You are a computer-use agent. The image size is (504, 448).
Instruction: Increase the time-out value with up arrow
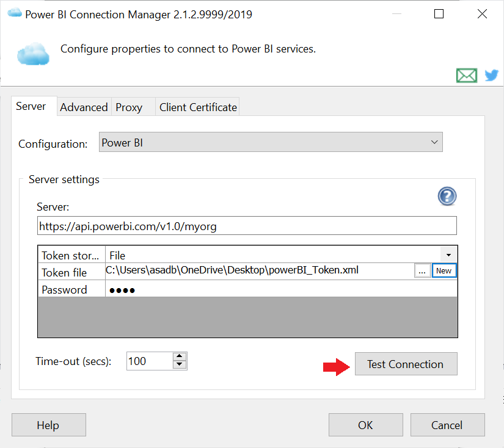pyautogui.click(x=180, y=356)
